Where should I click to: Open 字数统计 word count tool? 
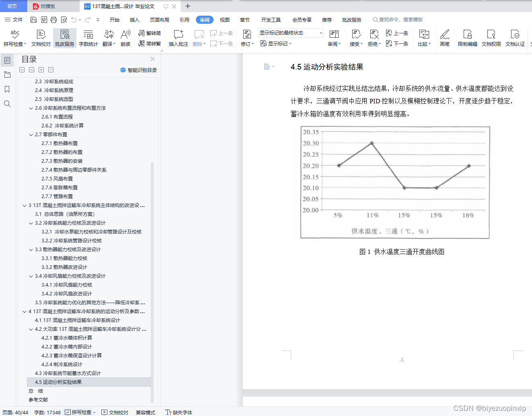tap(88, 38)
